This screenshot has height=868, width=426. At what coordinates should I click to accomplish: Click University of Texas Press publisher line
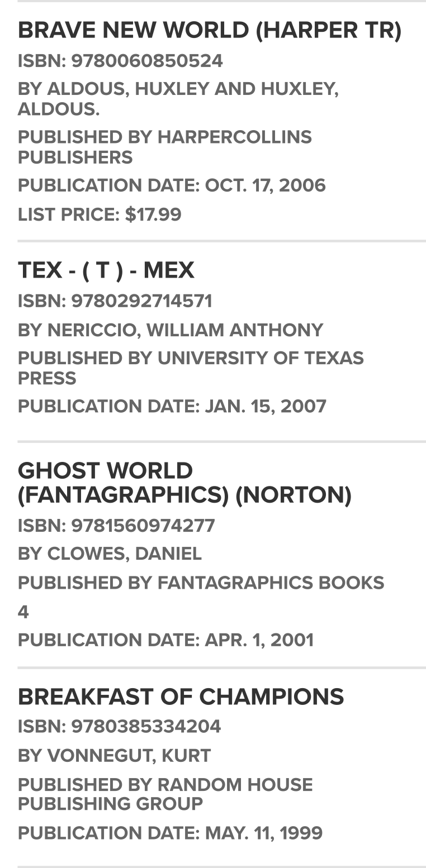(x=191, y=368)
